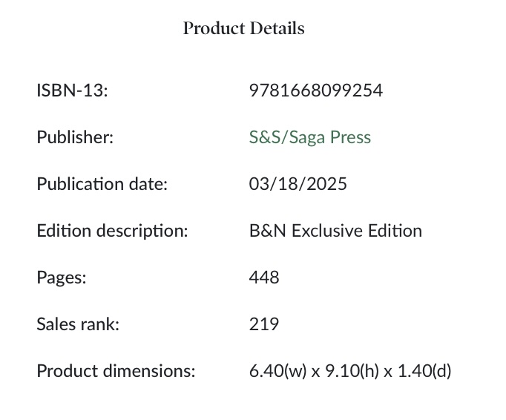Click the Sales rank label
This screenshot has width=506, height=420.
pyautogui.click(x=78, y=324)
